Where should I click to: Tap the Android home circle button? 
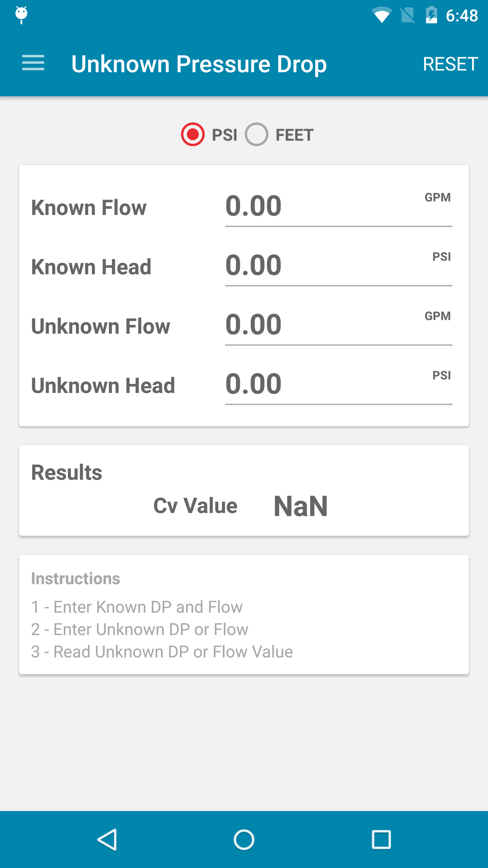click(244, 840)
